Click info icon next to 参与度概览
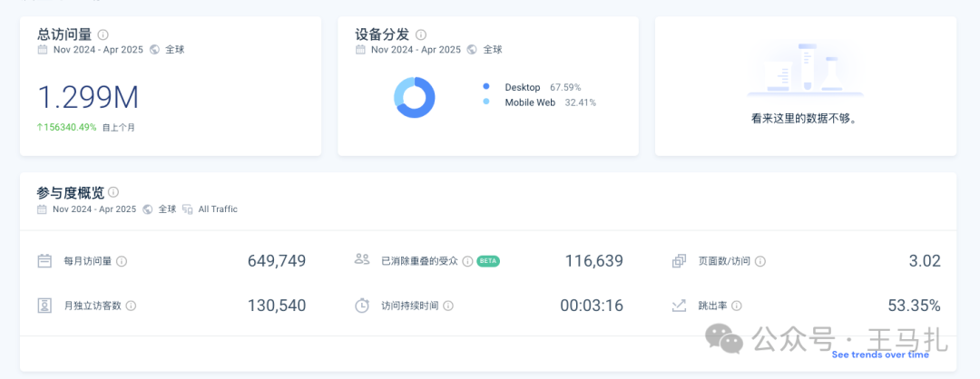980x379 pixels. [113, 191]
